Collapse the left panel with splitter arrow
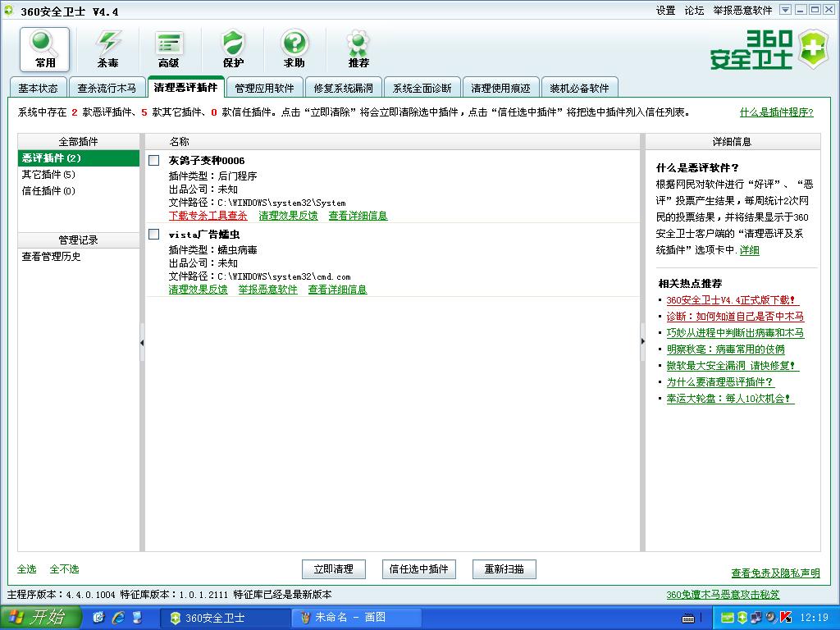Image resolution: width=840 pixels, height=630 pixels. (x=142, y=342)
